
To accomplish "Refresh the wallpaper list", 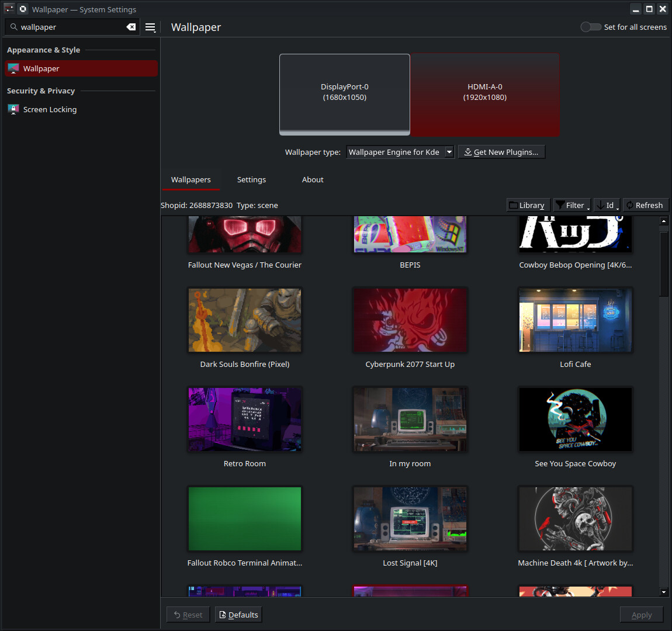I will (645, 205).
